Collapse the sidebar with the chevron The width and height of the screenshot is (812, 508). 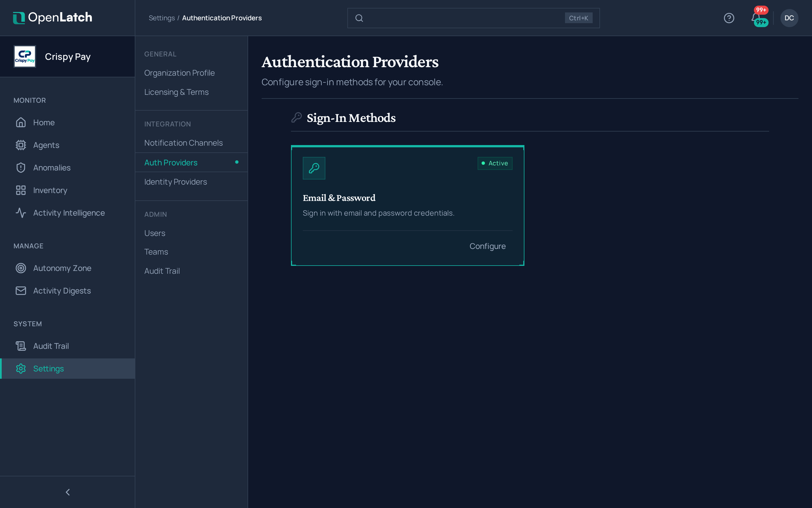(x=68, y=492)
